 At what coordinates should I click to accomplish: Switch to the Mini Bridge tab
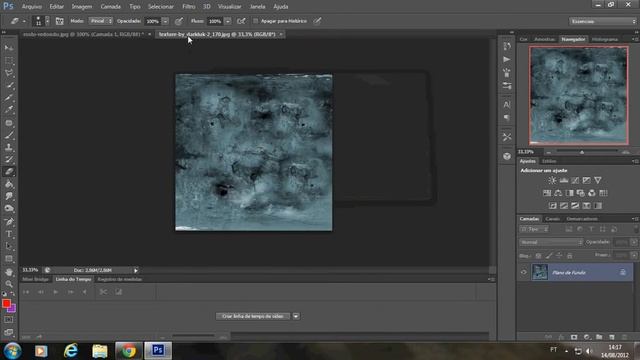click(x=36, y=279)
